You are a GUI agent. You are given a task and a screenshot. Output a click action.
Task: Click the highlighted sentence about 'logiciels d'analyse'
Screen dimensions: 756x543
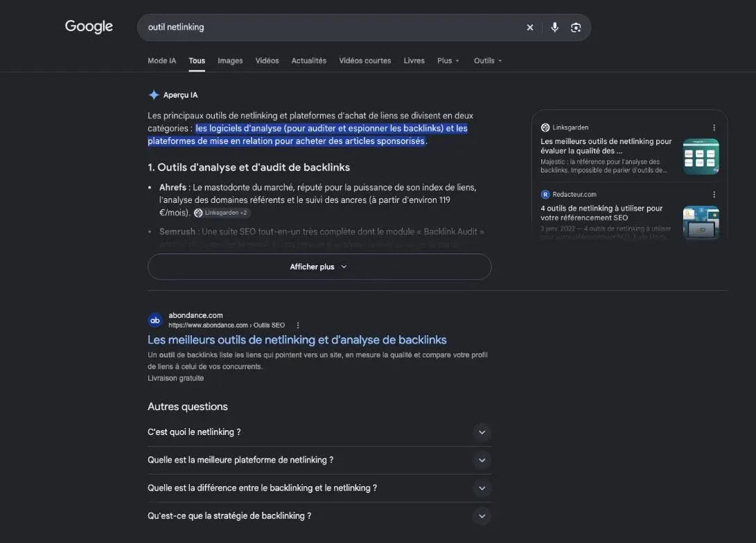[308, 134]
